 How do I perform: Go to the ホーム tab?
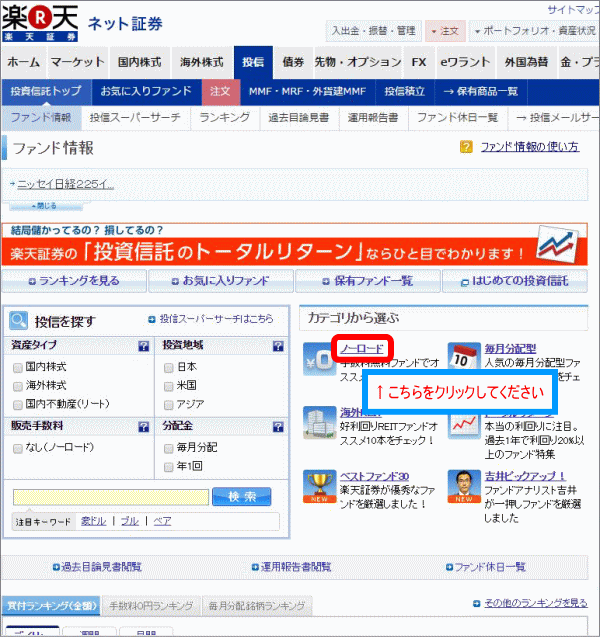(x=24, y=62)
